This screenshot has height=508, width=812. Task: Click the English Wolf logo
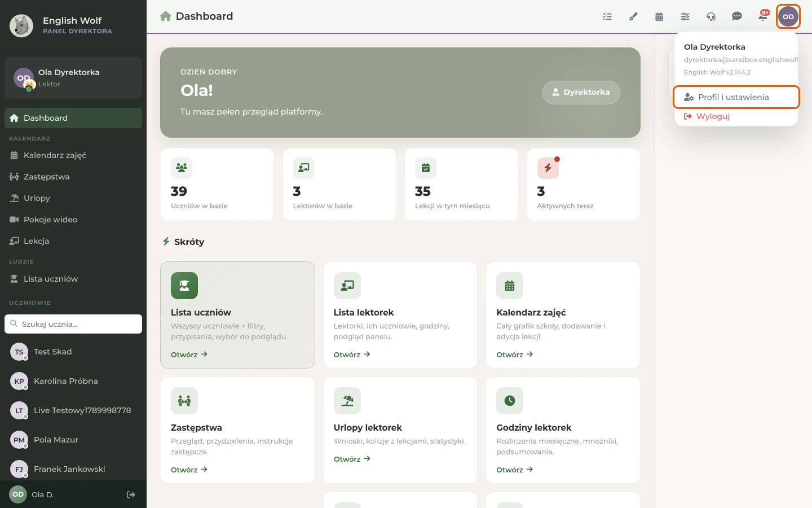21,25
